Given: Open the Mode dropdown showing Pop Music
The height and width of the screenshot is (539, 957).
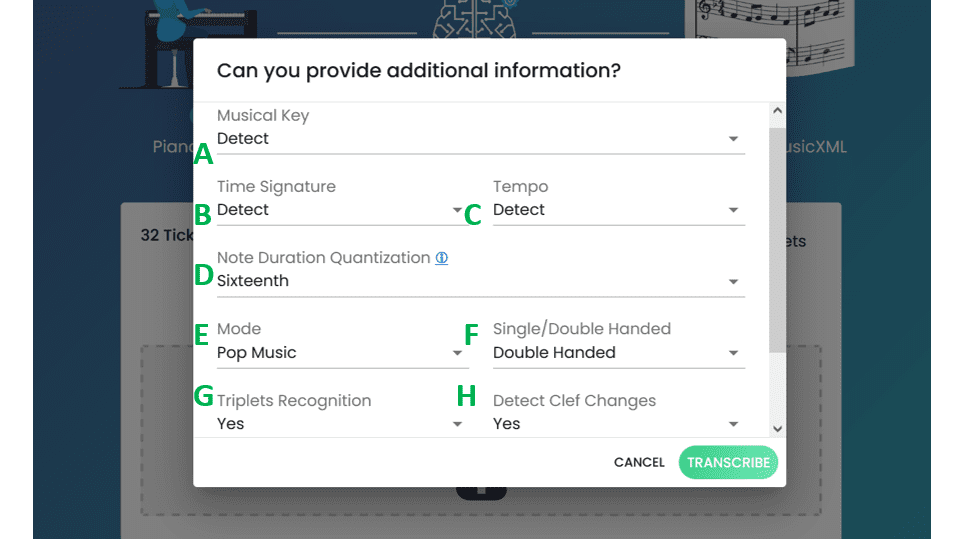Looking at the screenshot, I should point(342,353).
